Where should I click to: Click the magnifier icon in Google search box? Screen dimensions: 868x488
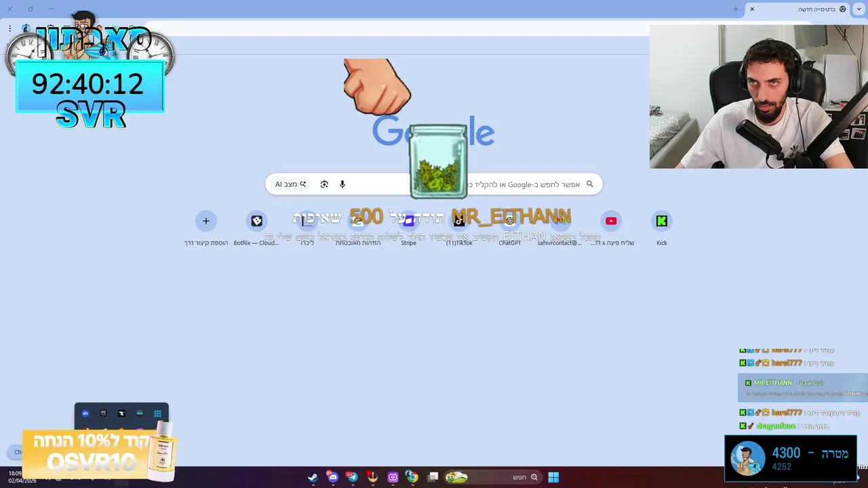point(589,184)
